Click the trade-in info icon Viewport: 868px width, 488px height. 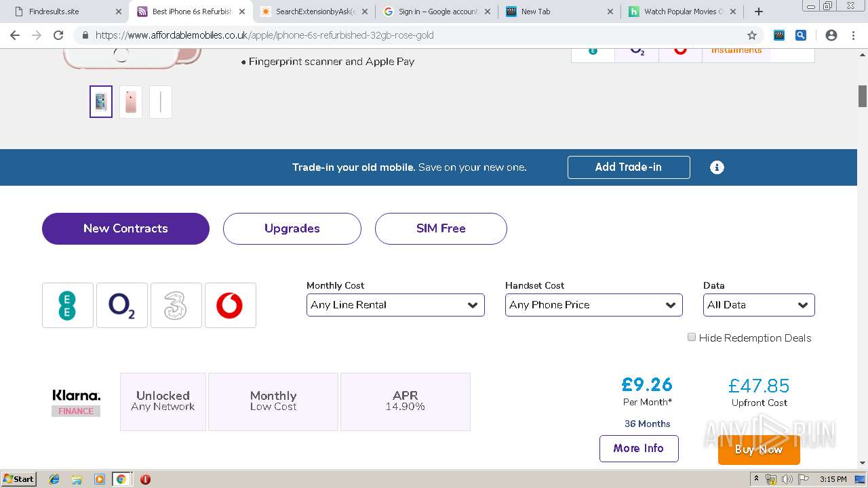click(717, 167)
